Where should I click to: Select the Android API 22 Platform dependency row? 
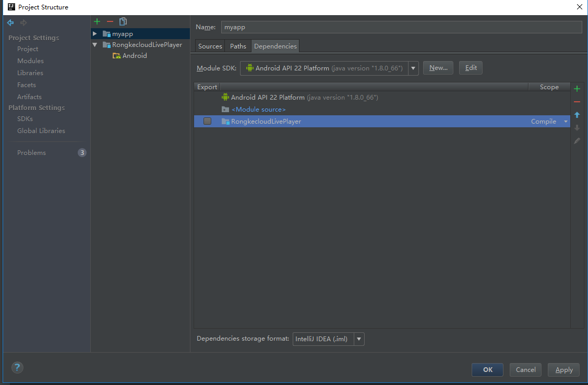(x=382, y=98)
